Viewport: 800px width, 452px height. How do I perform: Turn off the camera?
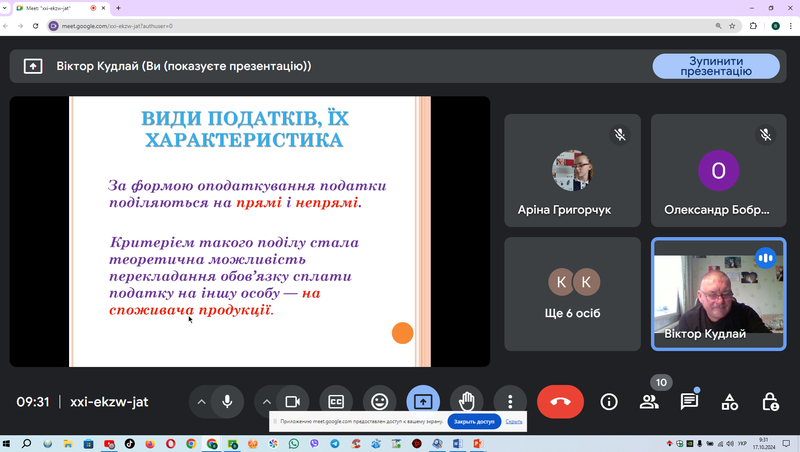tap(292, 401)
